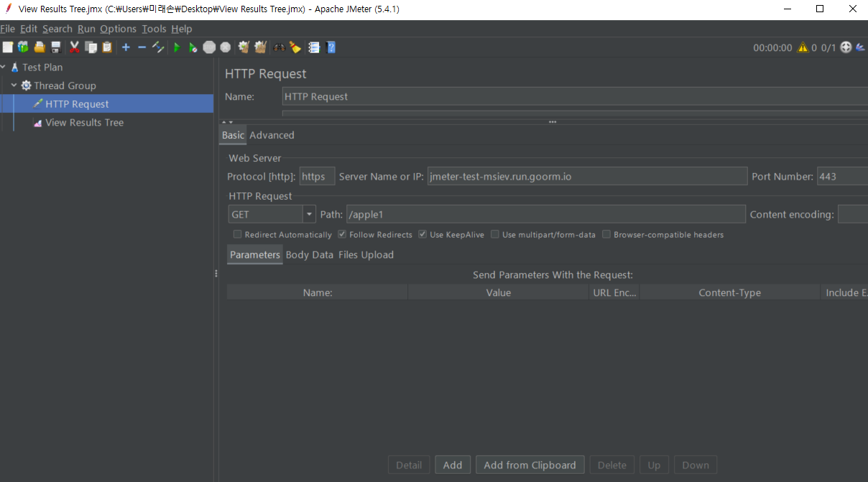Image resolution: width=868 pixels, height=482 pixels.
Task: Click the Protocol field containing https
Action: coord(317,177)
